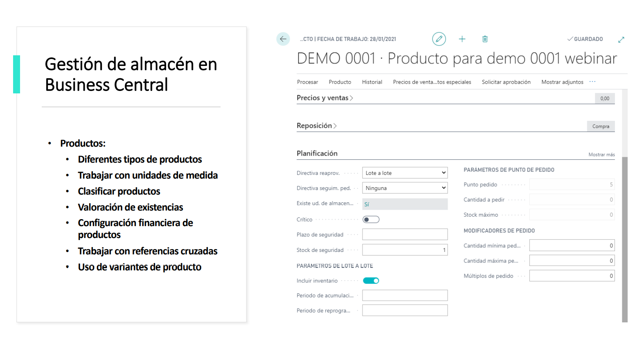
Task: Click the Existe ud. de almacén value
Action: point(405,204)
